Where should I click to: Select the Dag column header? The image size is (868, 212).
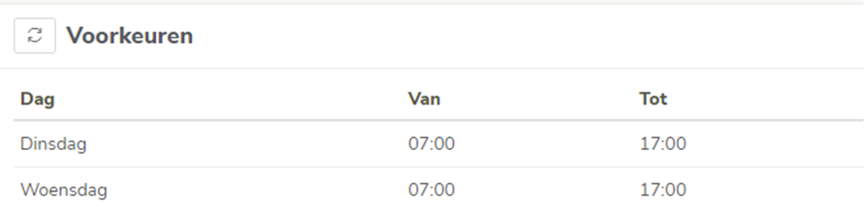(37, 99)
